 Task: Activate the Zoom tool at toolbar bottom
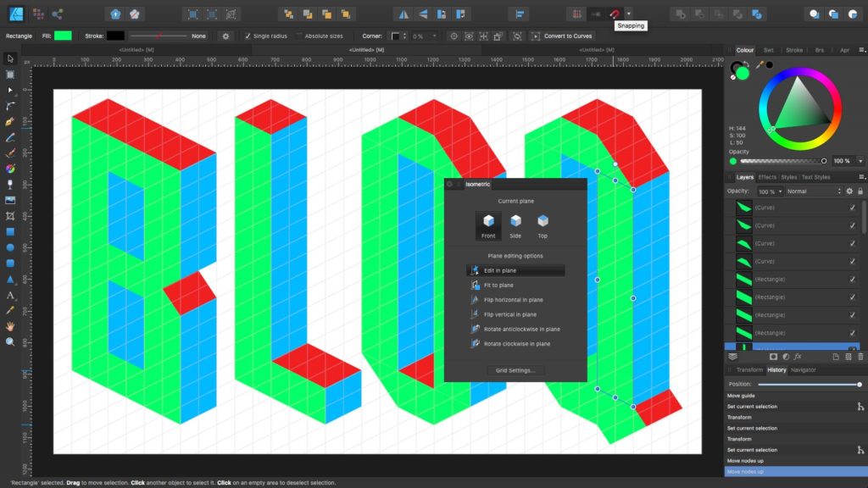[x=10, y=341]
